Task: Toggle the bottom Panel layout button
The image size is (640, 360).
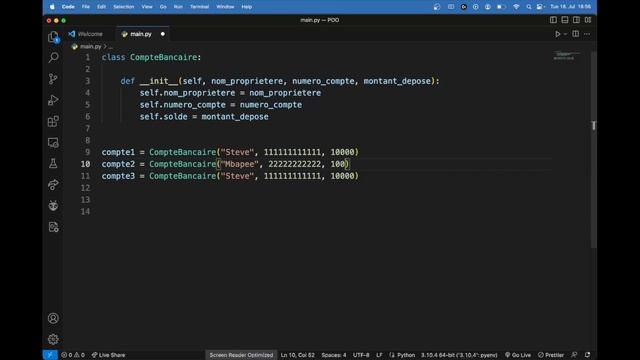Action: tap(564, 20)
